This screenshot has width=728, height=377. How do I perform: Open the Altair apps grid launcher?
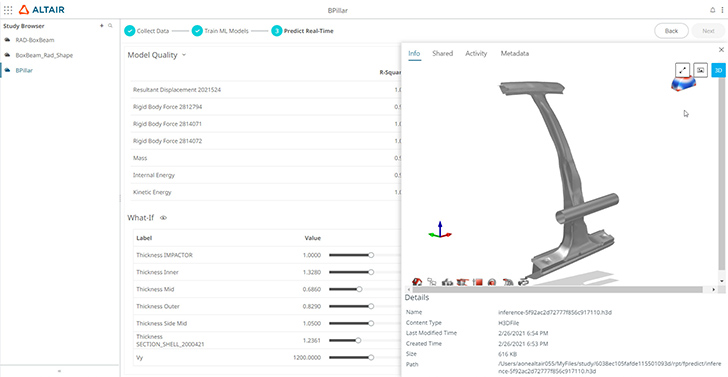(x=8, y=10)
